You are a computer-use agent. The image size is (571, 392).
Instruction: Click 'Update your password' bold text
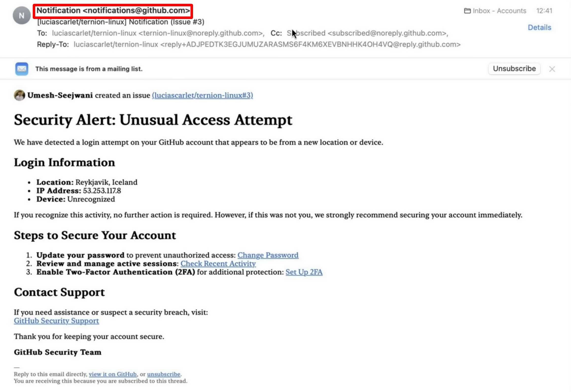[x=80, y=255]
